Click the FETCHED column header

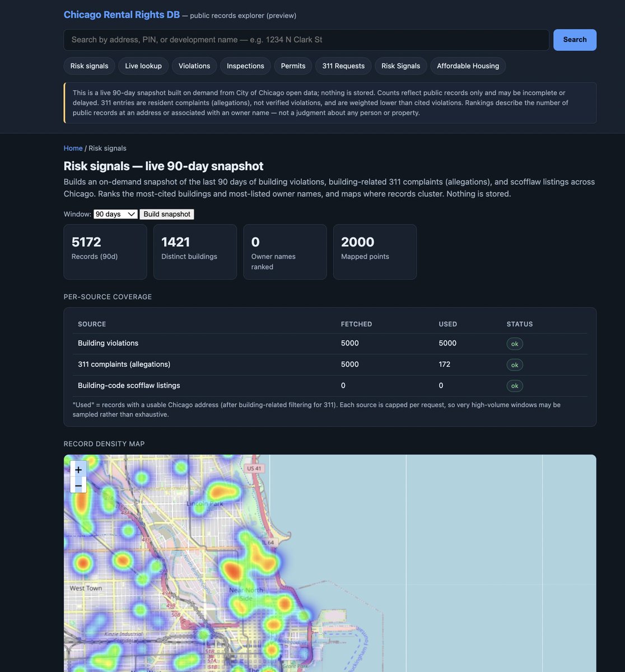coord(356,324)
